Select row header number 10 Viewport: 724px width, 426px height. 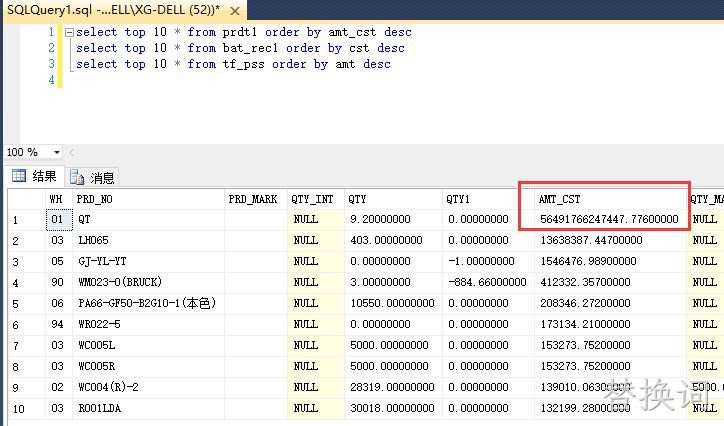26,409
